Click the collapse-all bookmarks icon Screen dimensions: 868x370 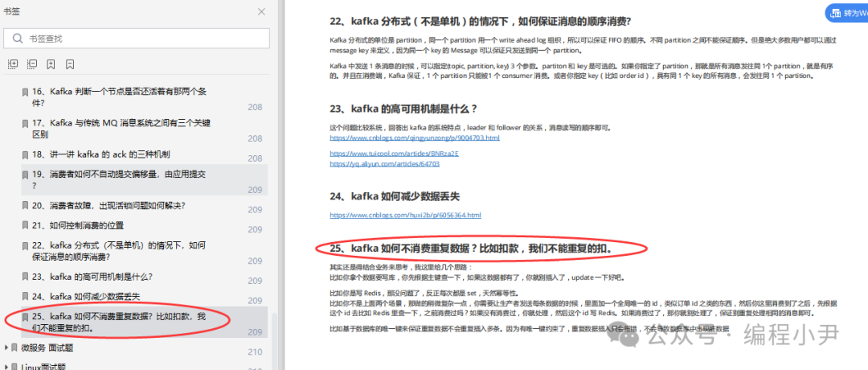tap(31, 64)
